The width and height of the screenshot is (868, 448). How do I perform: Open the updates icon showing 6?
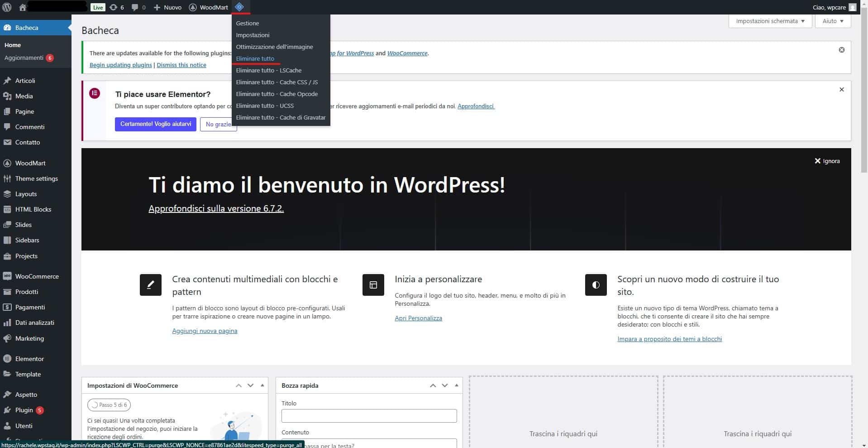coord(117,7)
